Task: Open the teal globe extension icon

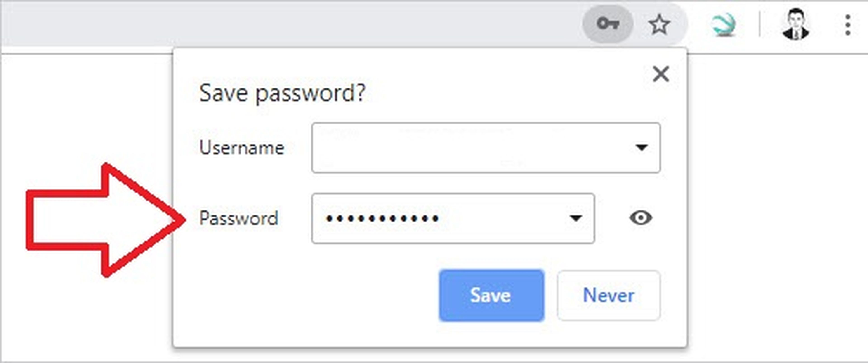Action: click(723, 25)
